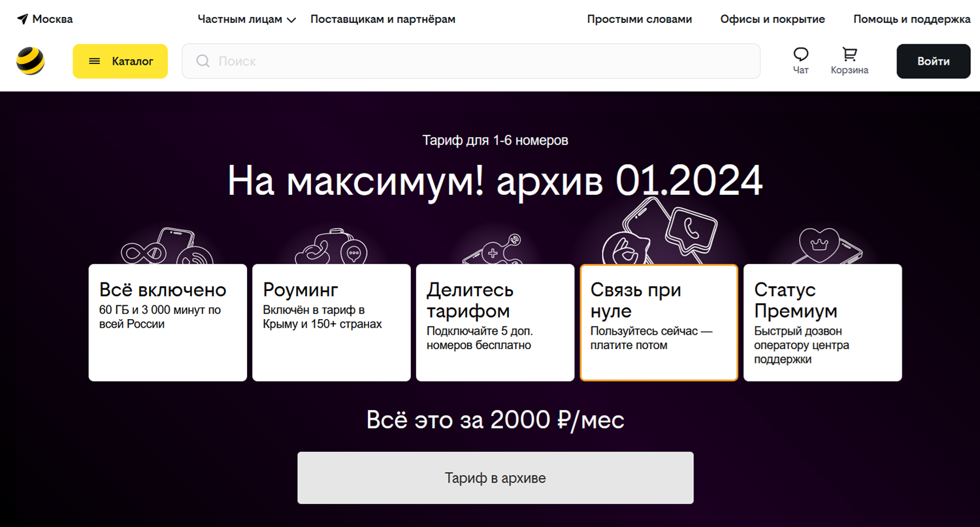Click the heading На максимум! архив 01.2024
The width and height of the screenshot is (980, 527).
pyautogui.click(x=495, y=181)
